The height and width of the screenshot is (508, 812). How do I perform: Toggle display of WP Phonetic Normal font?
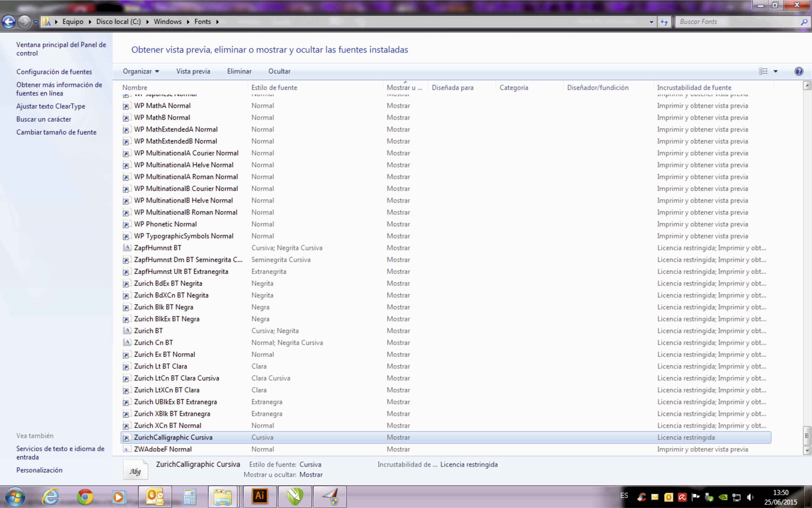point(398,224)
